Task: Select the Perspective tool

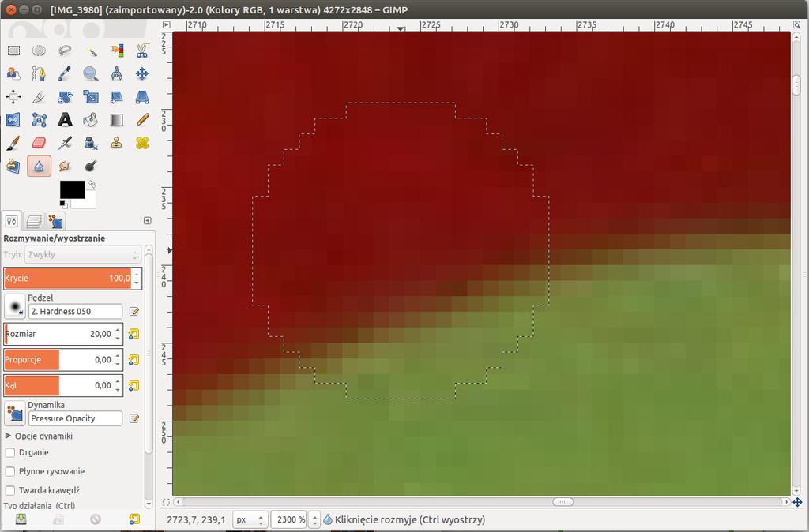Action: (142, 97)
